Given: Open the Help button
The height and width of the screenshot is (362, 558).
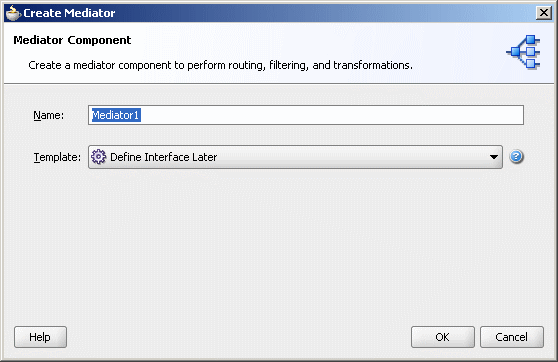Looking at the screenshot, I should [x=40, y=337].
